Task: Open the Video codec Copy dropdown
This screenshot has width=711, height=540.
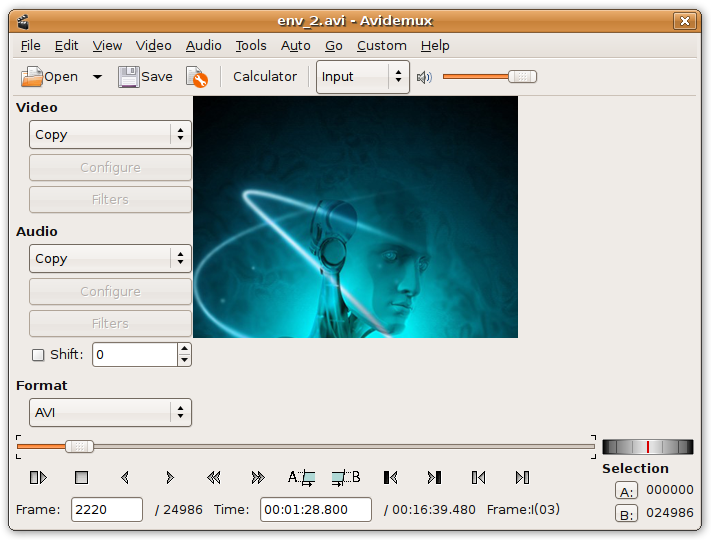Action: [x=110, y=135]
